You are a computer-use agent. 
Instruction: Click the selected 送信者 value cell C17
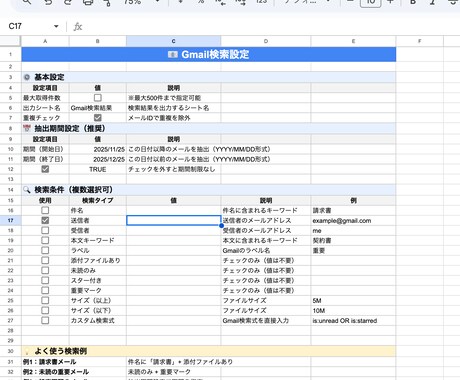pos(173,220)
